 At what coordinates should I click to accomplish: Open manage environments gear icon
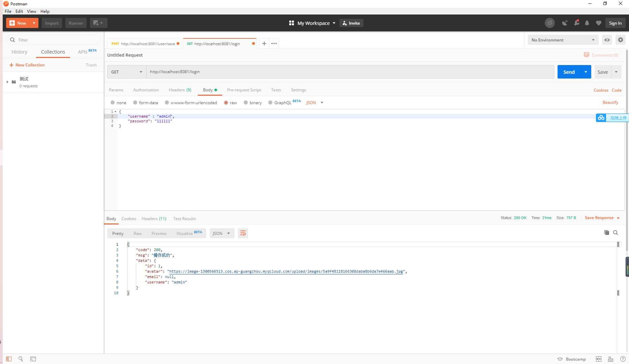click(621, 40)
